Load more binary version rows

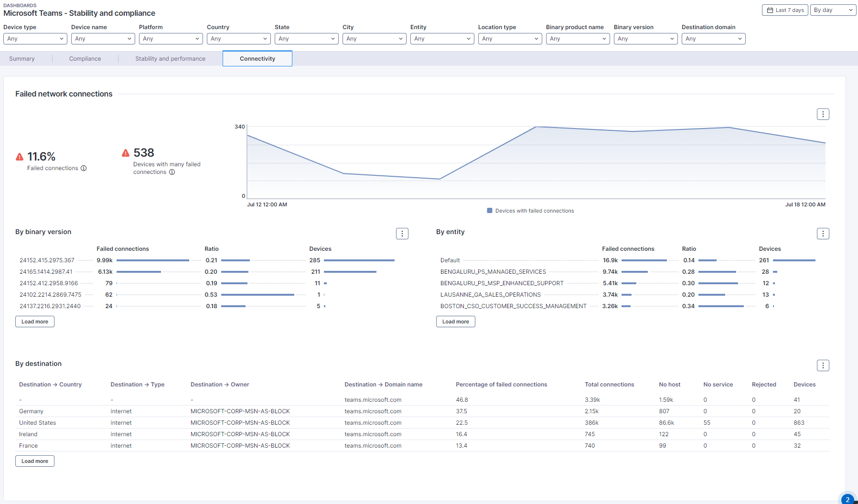(x=35, y=322)
